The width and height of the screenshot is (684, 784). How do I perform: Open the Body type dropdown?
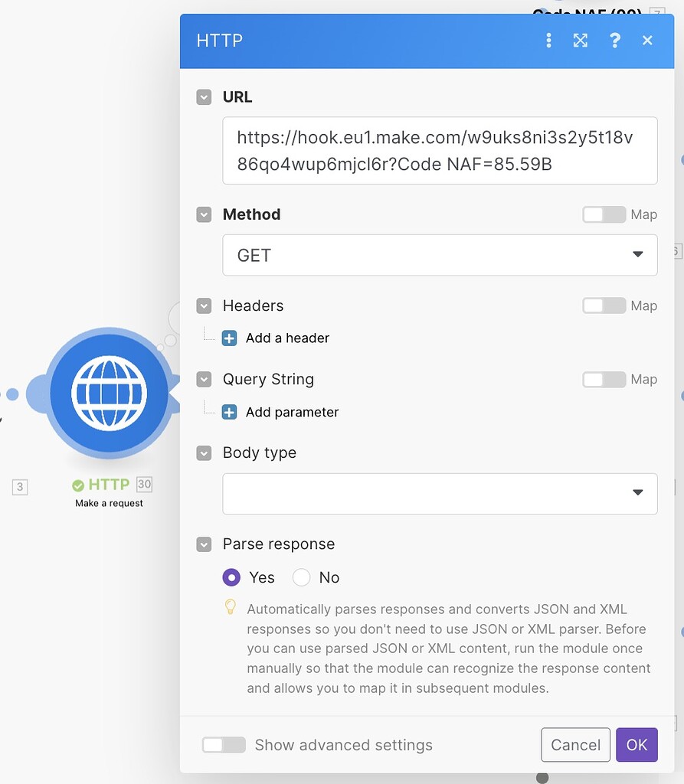point(440,494)
